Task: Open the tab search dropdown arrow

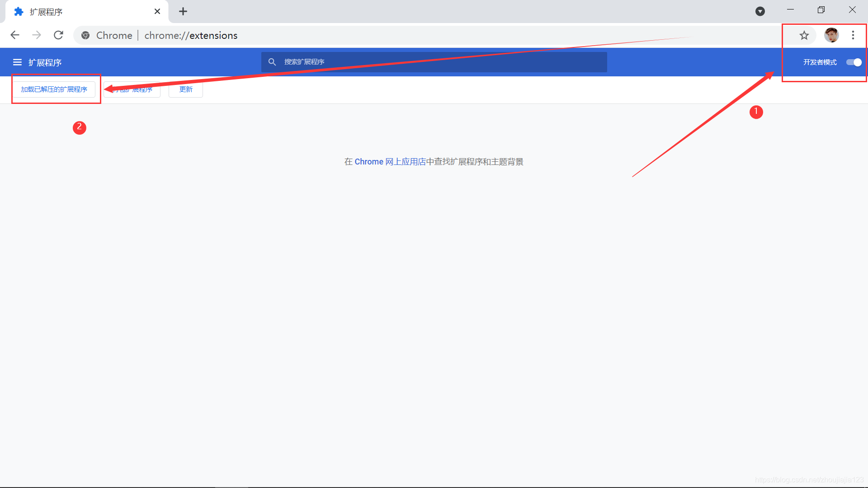Action: coord(760,11)
